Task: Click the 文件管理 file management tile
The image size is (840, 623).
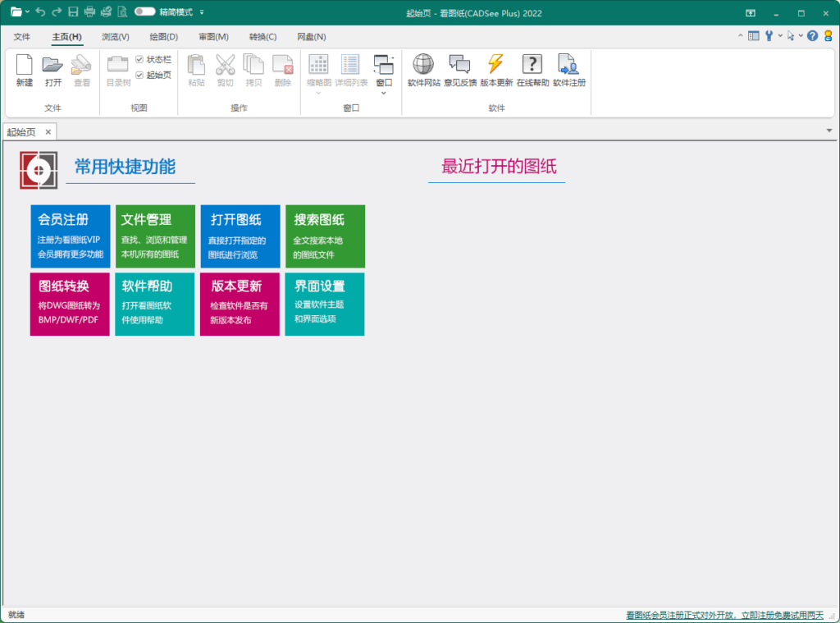Action: pos(155,236)
